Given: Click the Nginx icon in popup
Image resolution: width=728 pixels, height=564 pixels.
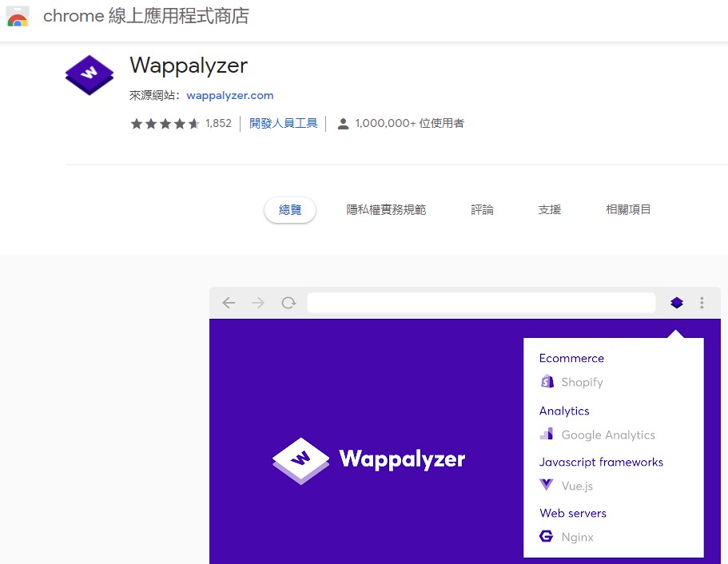Looking at the screenshot, I should (x=547, y=536).
